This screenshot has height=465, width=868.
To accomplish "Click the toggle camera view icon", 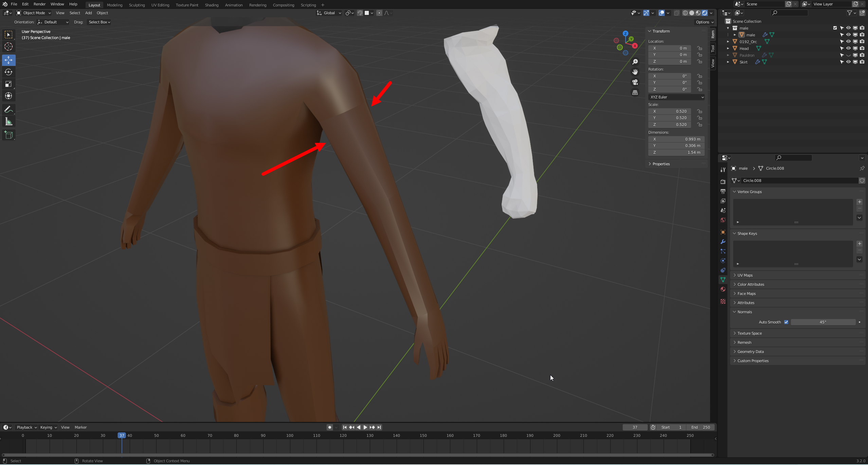I will click(635, 82).
